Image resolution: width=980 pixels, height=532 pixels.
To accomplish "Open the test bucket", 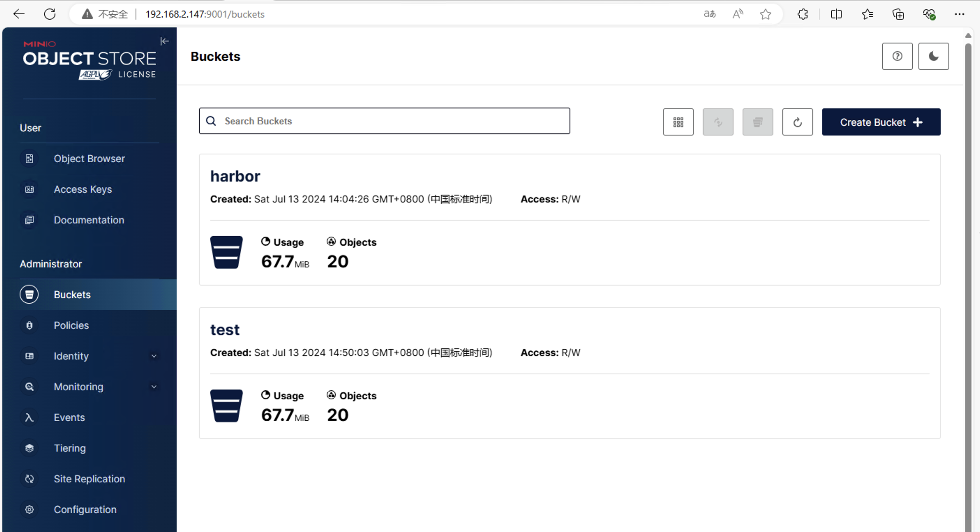I will click(x=225, y=330).
